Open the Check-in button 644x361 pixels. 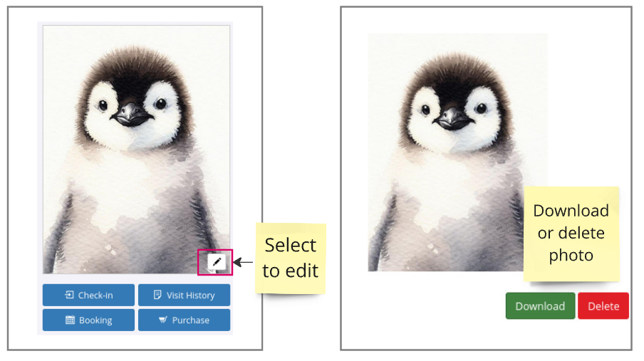(x=89, y=295)
